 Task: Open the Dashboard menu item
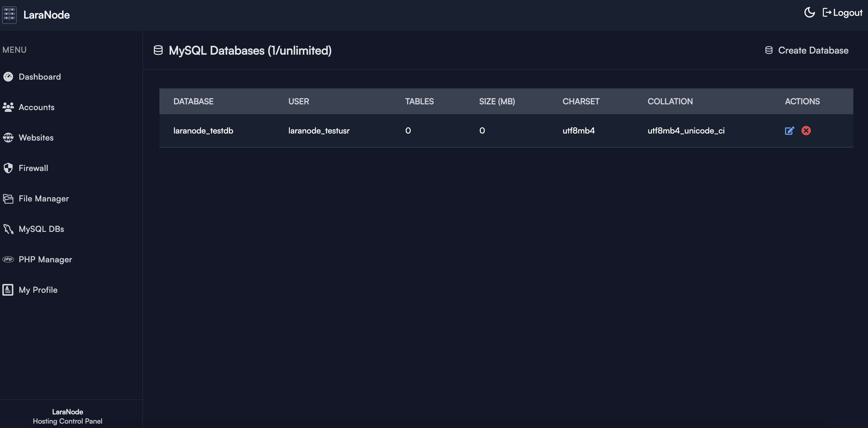pos(40,77)
